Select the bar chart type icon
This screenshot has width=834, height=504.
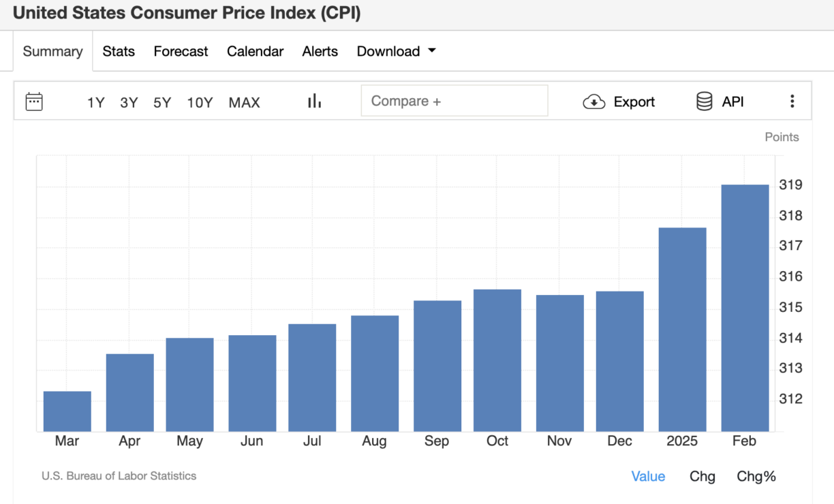click(x=314, y=100)
